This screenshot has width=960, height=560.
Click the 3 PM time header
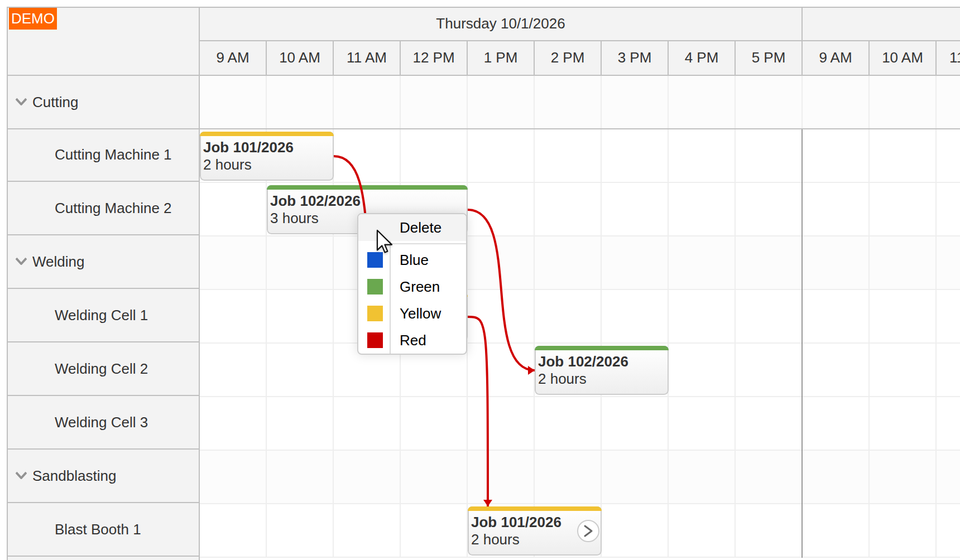[635, 58]
